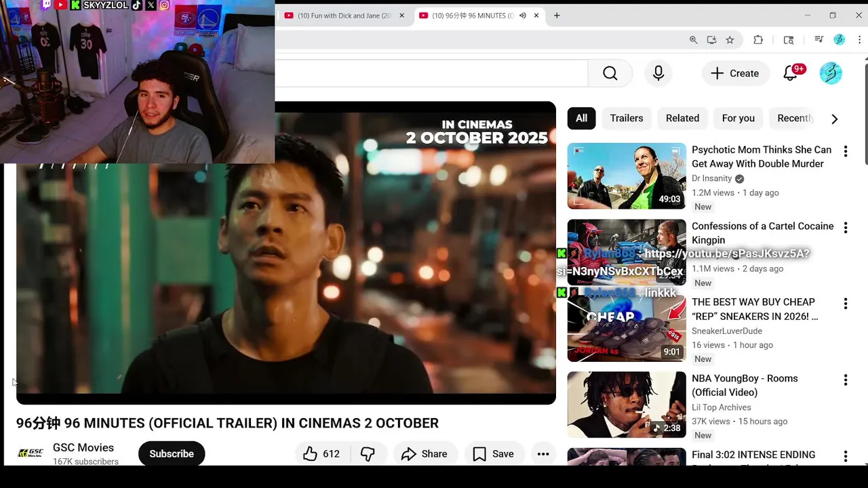The image size is (868, 488).
Task: Like the 96 Minutes trailer
Action: (321, 454)
